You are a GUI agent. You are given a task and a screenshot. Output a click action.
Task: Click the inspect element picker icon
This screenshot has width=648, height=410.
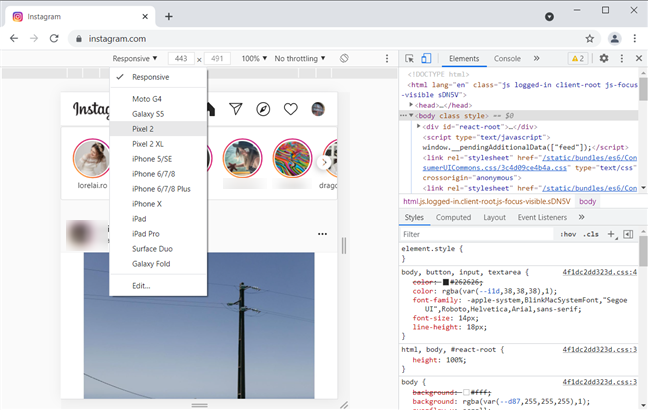[407, 59]
